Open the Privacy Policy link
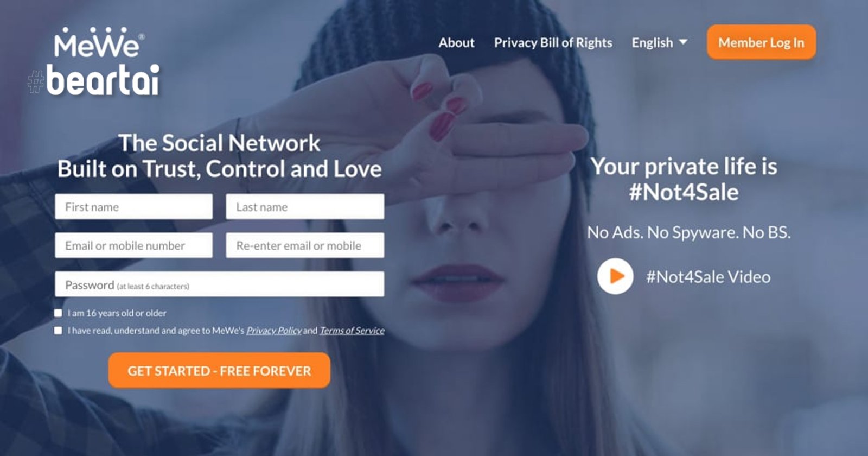 (x=273, y=331)
